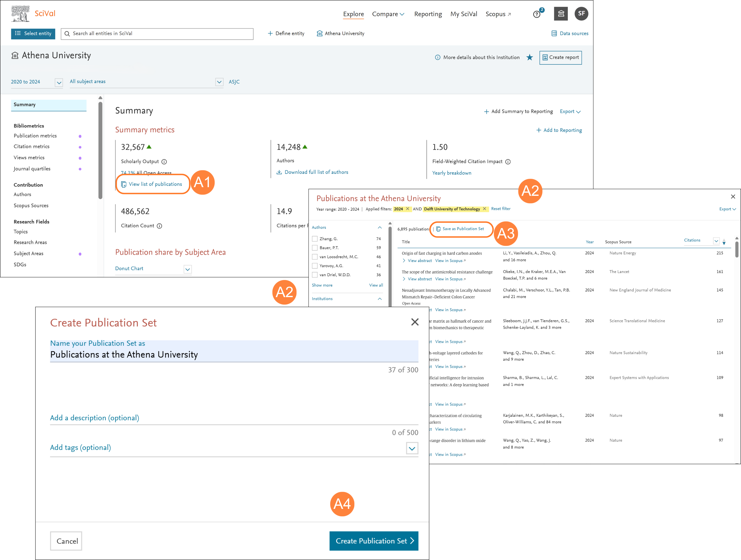This screenshot has height=560, width=741.
Task: Close the Create Publication Set dialog
Action: pyautogui.click(x=415, y=322)
